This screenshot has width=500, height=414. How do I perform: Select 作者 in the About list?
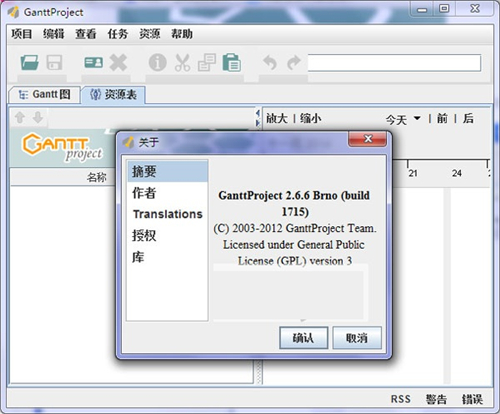pyautogui.click(x=167, y=193)
